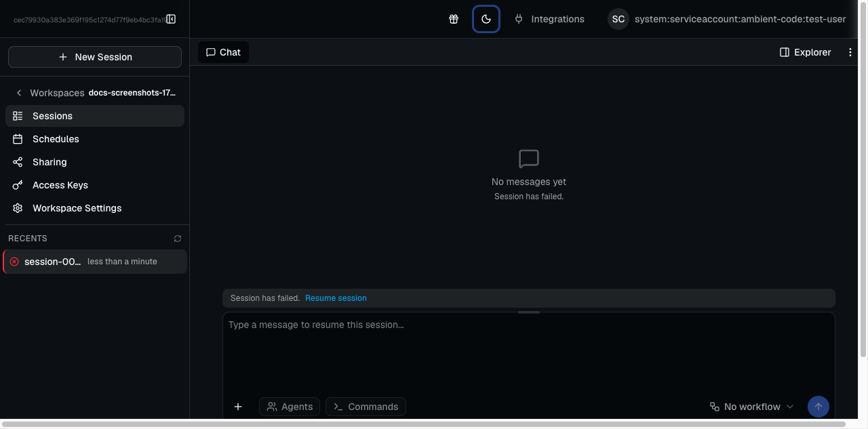Create a New Session
This screenshot has height=429, width=868.
click(x=94, y=56)
